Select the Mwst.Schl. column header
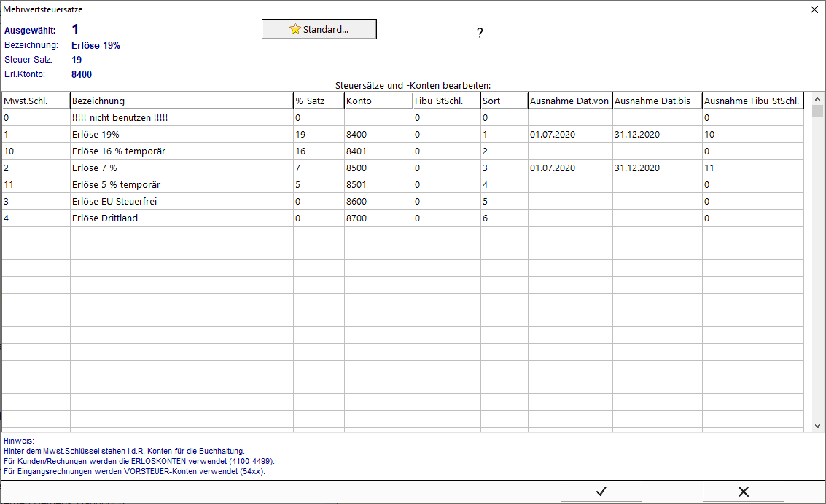Screen dimensions: 826x504 36,101
